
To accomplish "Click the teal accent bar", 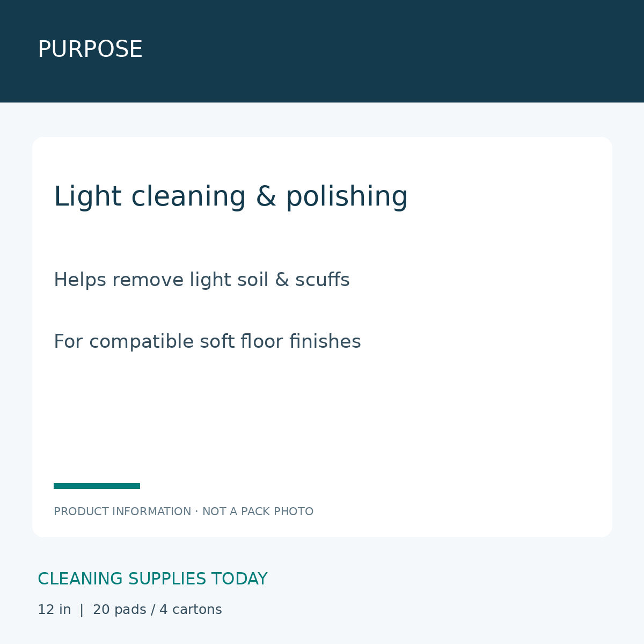I will click(x=97, y=486).
